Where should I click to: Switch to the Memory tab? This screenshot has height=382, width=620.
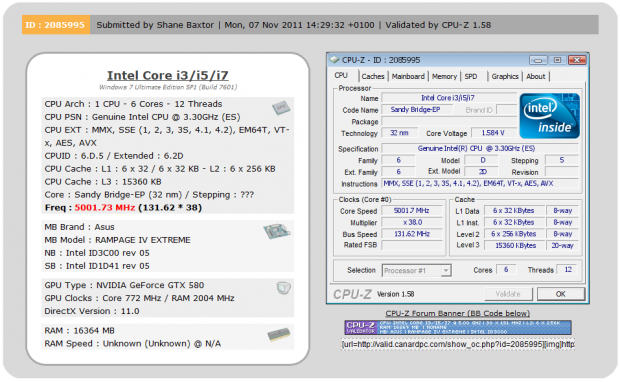click(x=444, y=76)
